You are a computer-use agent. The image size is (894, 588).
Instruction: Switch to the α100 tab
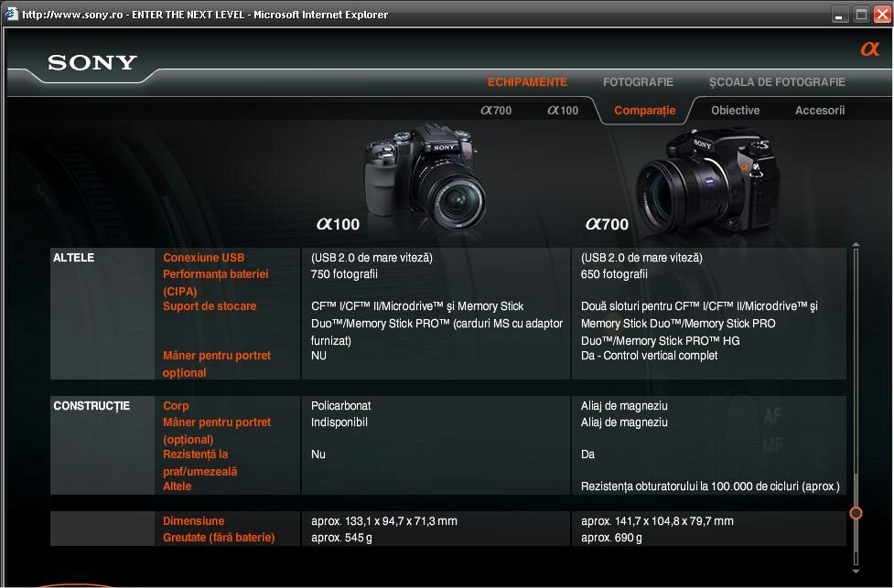pos(563,111)
